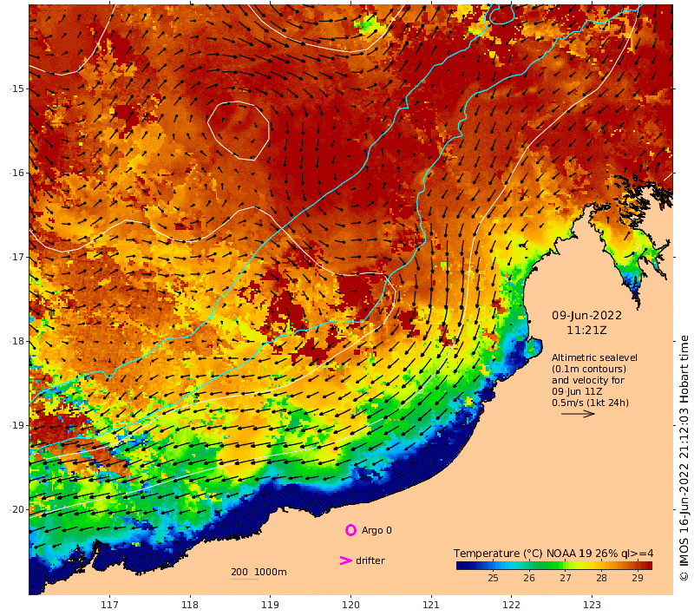Click the '26' color bar tick label
The image size is (694, 616).
pyautogui.click(x=529, y=578)
